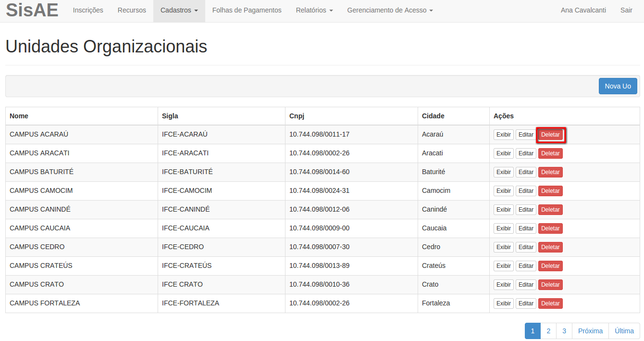The width and height of the screenshot is (644, 341).
Task: Jump to last page with Última
Action: [624, 331]
